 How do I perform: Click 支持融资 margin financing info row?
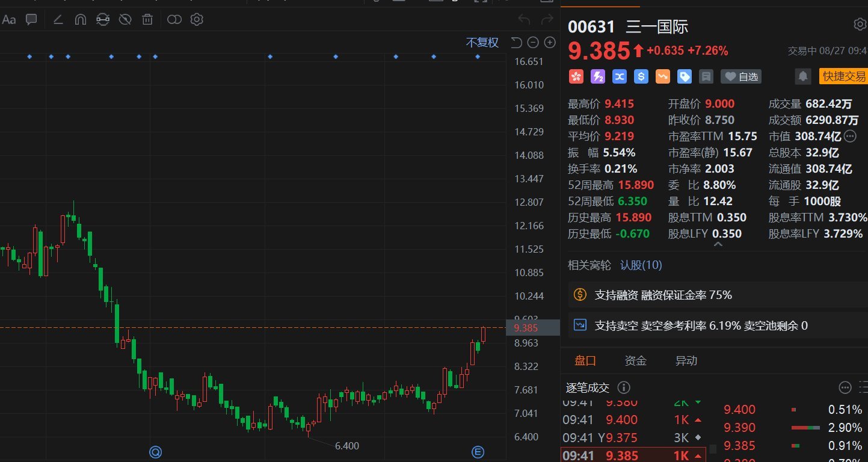click(718, 295)
